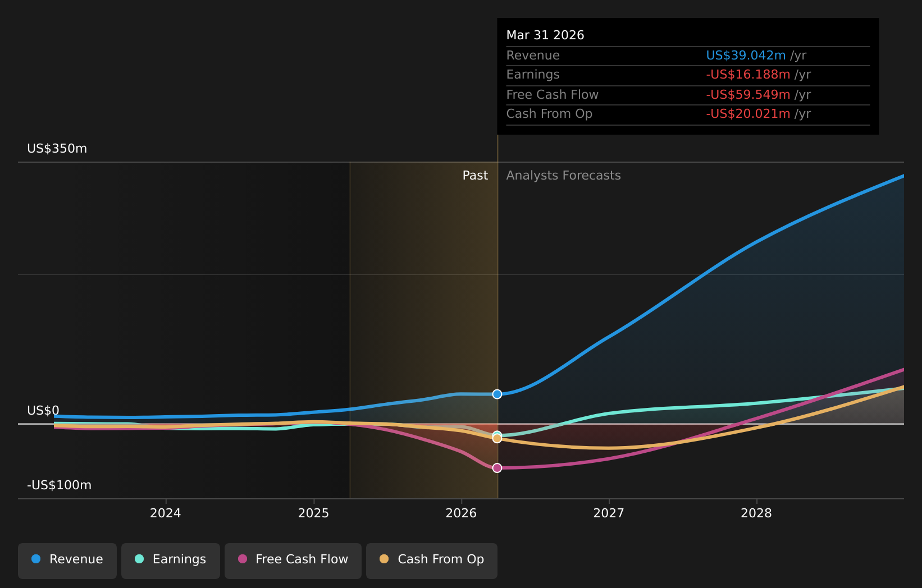This screenshot has width=922, height=588.
Task: Toggle the Cash From Op legend button
Action: click(x=432, y=561)
